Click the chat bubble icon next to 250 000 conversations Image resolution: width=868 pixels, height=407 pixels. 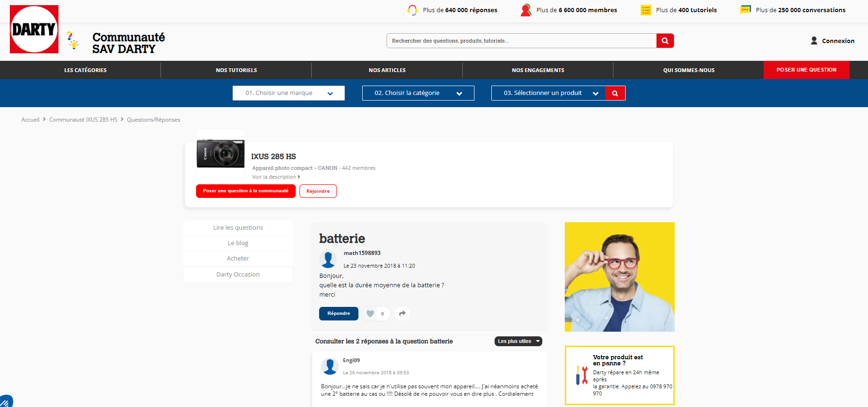click(x=745, y=10)
